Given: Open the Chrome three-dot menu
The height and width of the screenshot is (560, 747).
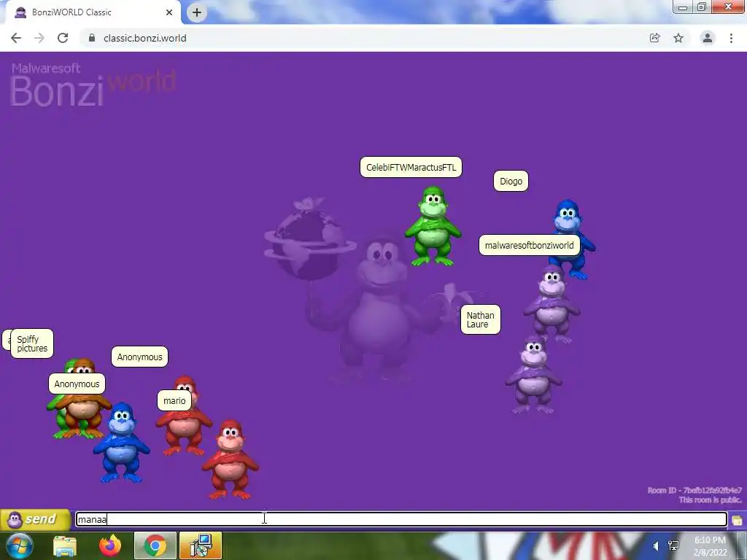Looking at the screenshot, I should pyautogui.click(x=731, y=38).
